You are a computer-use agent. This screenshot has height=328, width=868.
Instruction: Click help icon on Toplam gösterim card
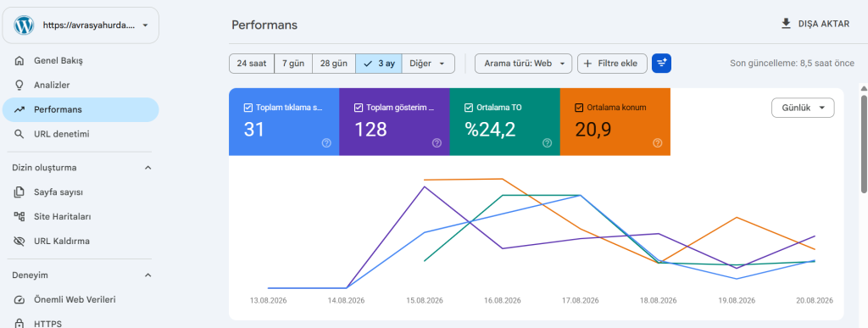click(437, 143)
